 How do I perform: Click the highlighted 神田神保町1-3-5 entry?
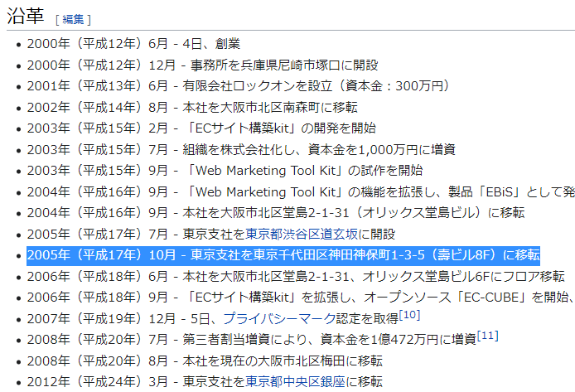tap(283, 255)
